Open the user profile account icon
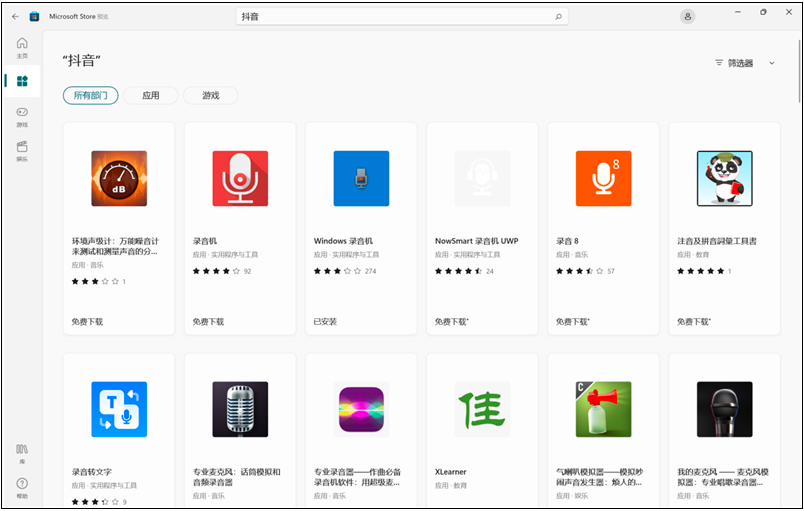Image resolution: width=804 pixels, height=511 pixels. 687,16
